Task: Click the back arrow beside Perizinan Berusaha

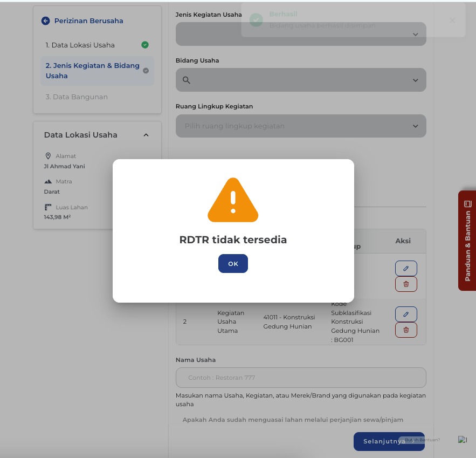Action: [45, 21]
